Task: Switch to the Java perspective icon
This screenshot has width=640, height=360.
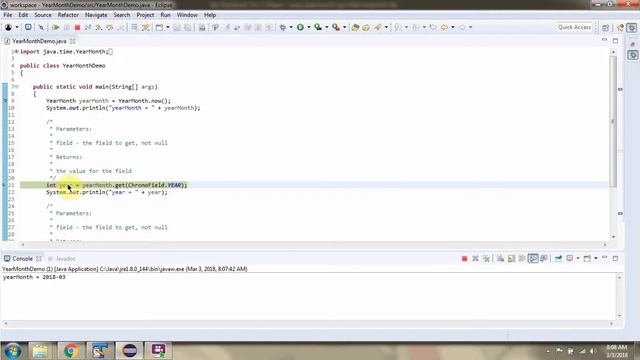Action: [621, 27]
